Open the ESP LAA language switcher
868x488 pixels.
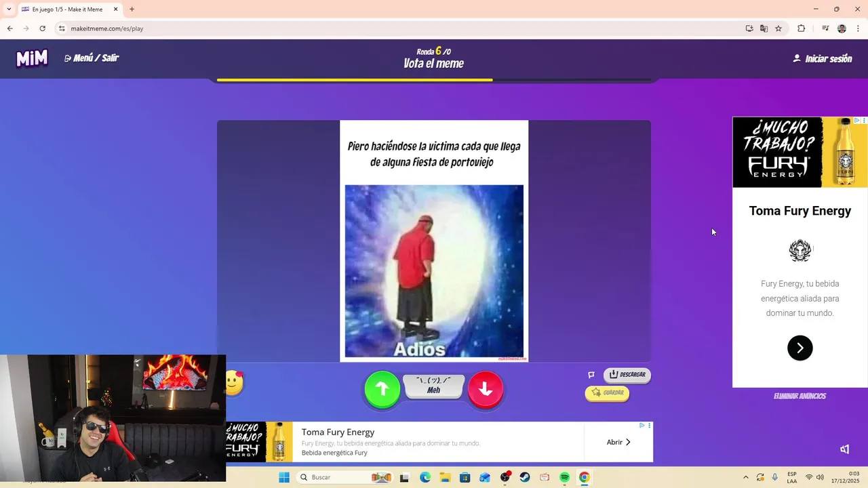792,477
